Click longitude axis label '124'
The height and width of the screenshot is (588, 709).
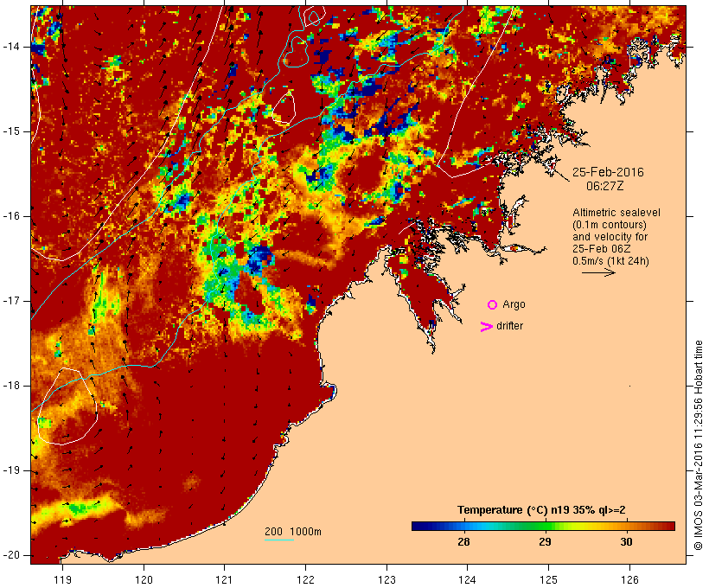pos(467,580)
